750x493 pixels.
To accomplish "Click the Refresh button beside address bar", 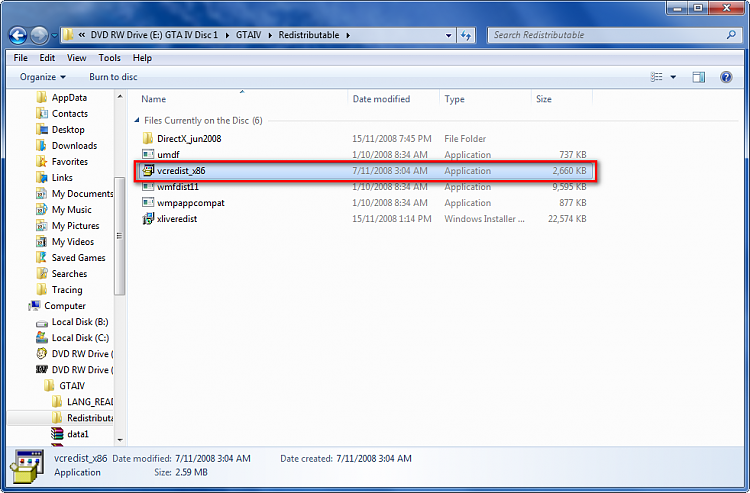I will 466,35.
